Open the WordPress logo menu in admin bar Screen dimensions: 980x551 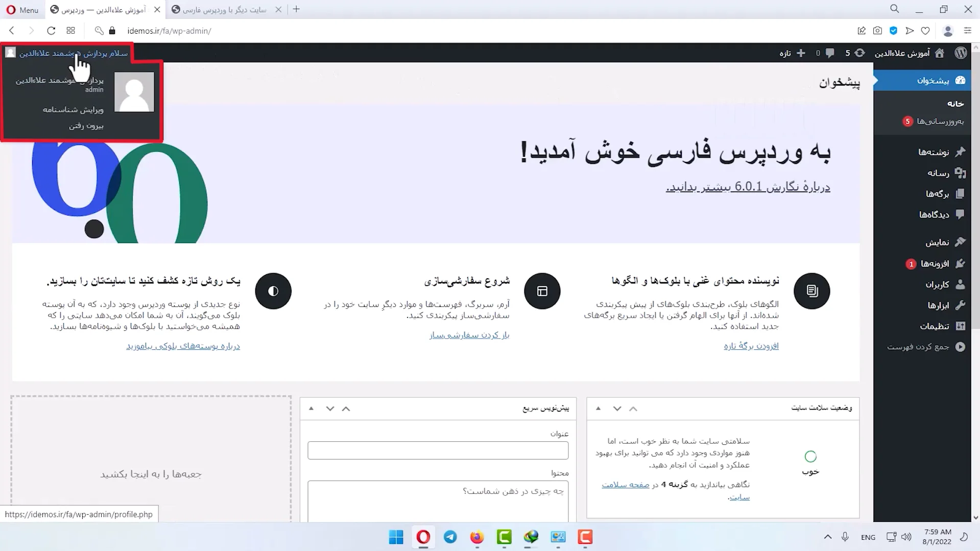click(961, 53)
